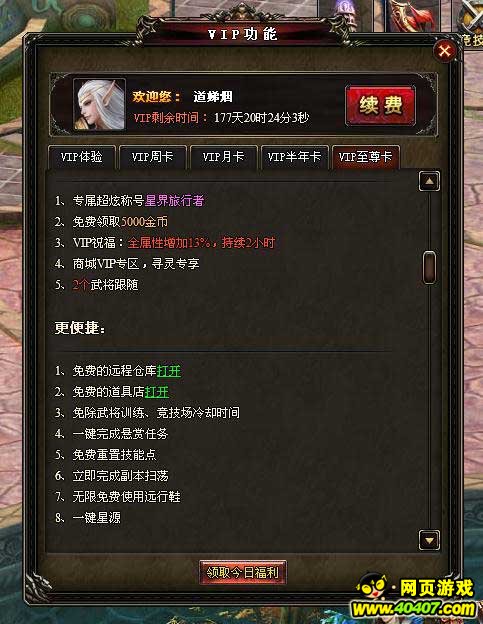Click the www.40407.com watermark
This screenshot has width=483, height=624.
point(414,608)
